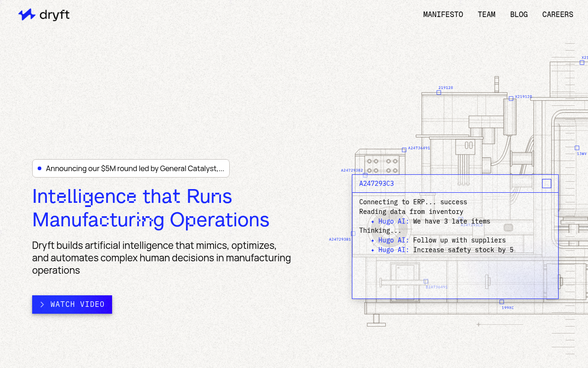This screenshot has height=368, width=588.
Task: Click "We have 3 late items" message
Action: pos(452,221)
